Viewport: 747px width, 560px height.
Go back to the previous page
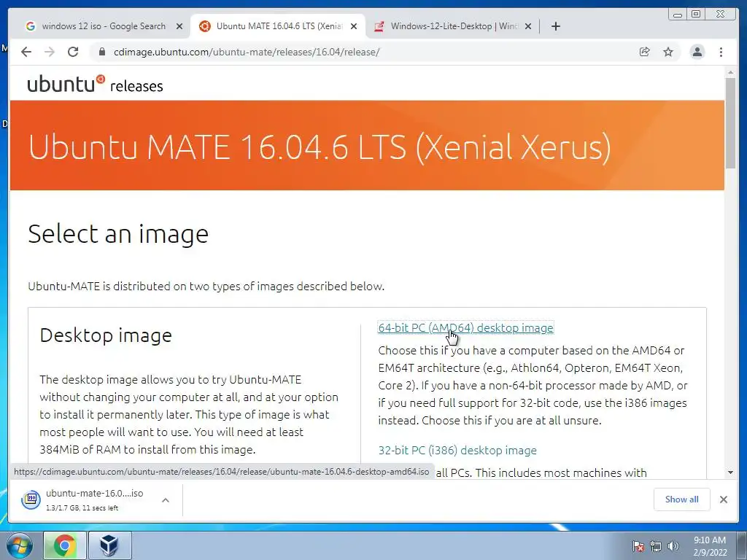pyautogui.click(x=26, y=52)
